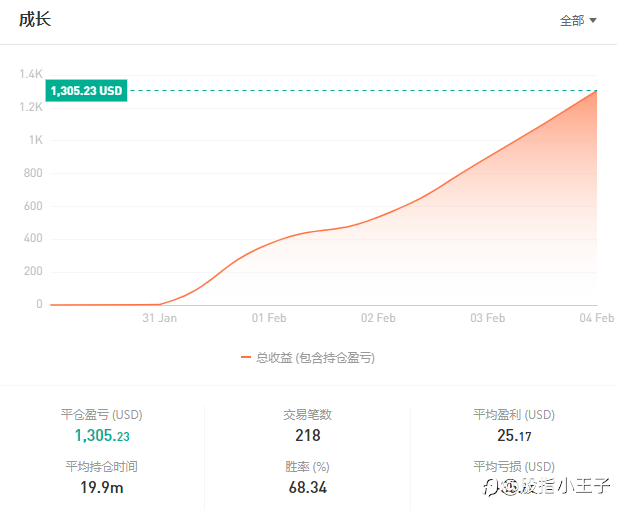This screenshot has width=617, height=520.
Task: Click the 1K y-axis label
Action: click(x=36, y=140)
